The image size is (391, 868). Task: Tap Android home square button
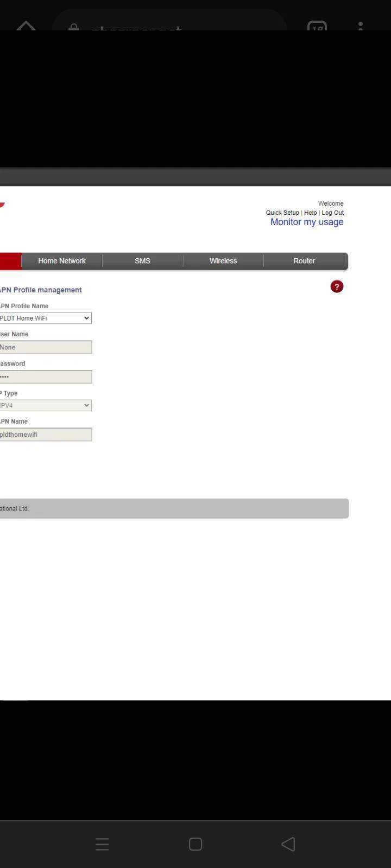click(x=195, y=844)
